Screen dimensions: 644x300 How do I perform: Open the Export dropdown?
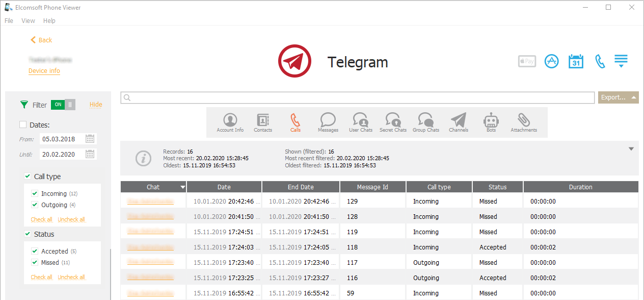618,97
